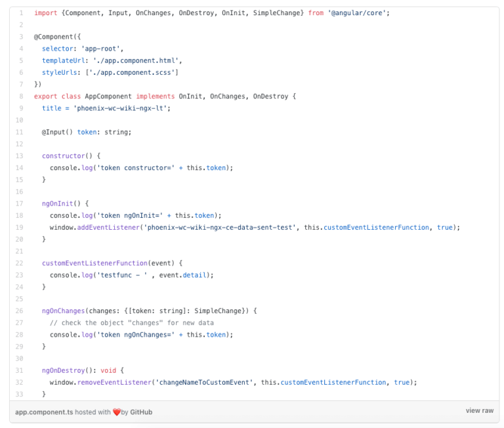Select line number 32 in the gutter
Viewport: 504px width, 428px height.
pos(19,382)
